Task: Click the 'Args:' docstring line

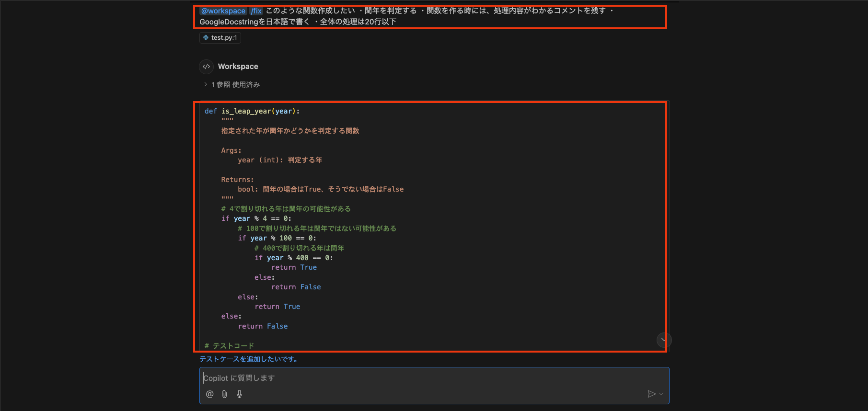Action: pyautogui.click(x=231, y=150)
